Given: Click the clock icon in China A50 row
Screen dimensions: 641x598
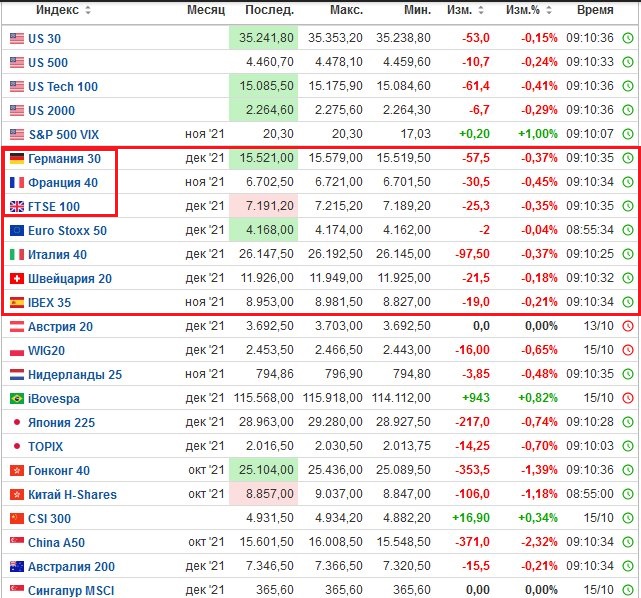Looking at the screenshot, I should coord(628,542).
